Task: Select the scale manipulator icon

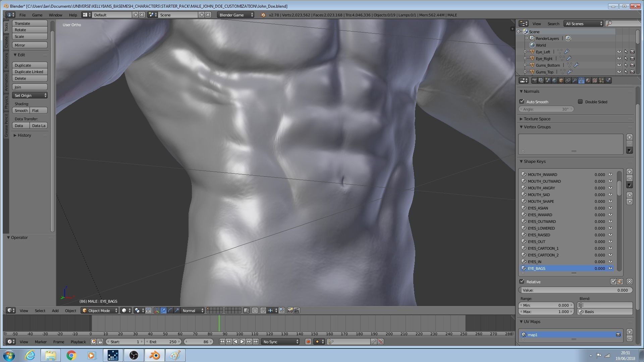Action: [177, 310]
